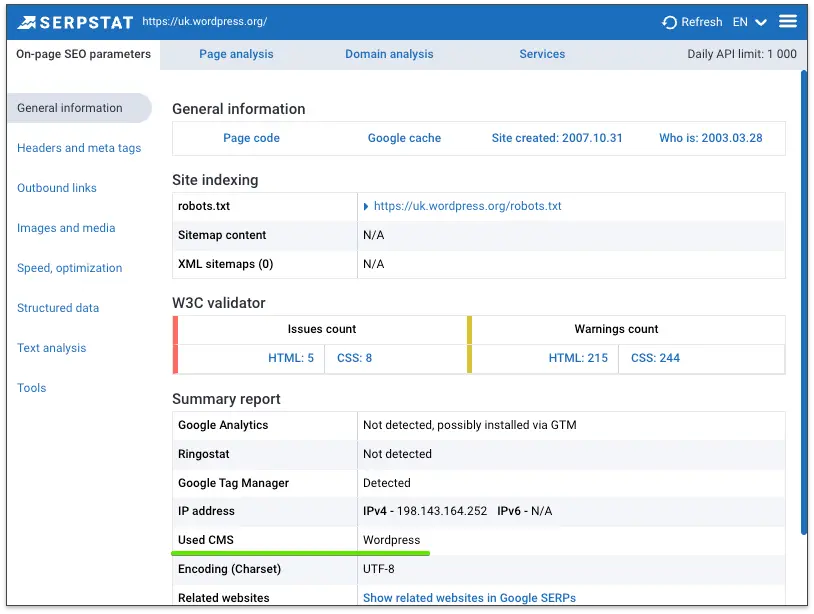Click the UTF-8 encoding value
814x614 pixels.
[x=378, y=569]
